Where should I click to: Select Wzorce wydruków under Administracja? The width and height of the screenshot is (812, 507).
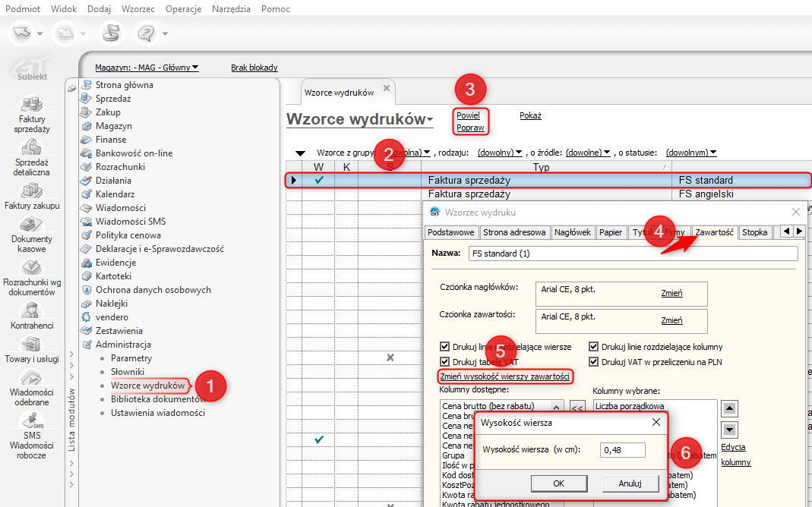tap(147, 386)
